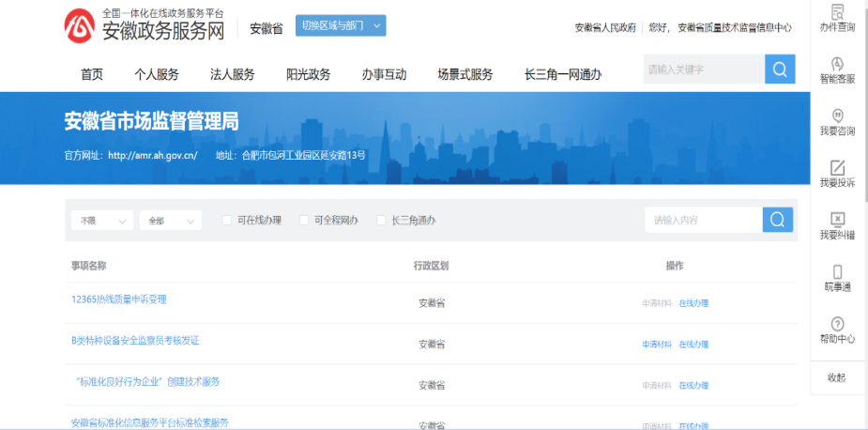Viewport: 868px width, 430px height.
Task: Open the 切换区域与部门 dropdown
Action: coord(341,25)
